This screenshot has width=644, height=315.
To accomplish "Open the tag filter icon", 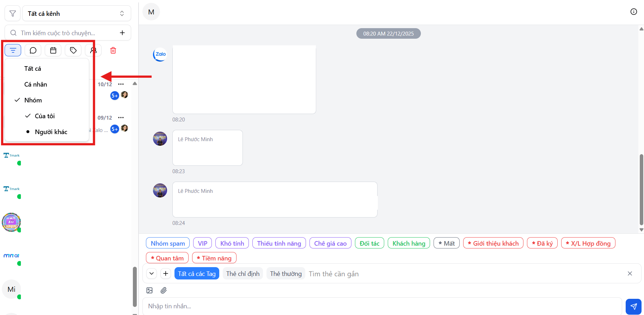I will coord(73,51).
